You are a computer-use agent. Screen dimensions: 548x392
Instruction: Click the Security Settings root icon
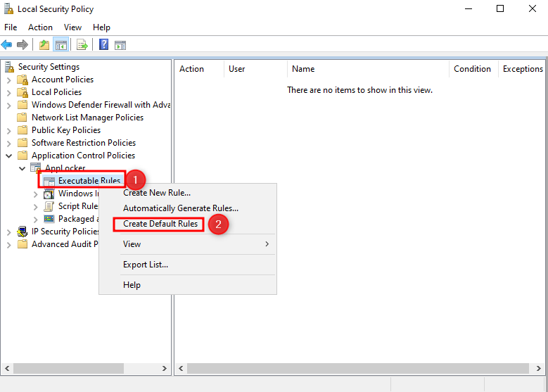pos(9,66)
